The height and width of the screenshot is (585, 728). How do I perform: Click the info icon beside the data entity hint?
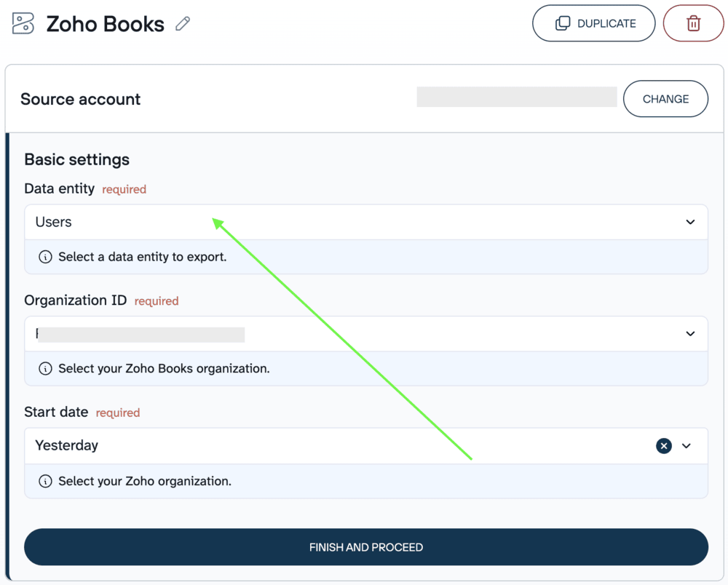click(x=45, y=257)
